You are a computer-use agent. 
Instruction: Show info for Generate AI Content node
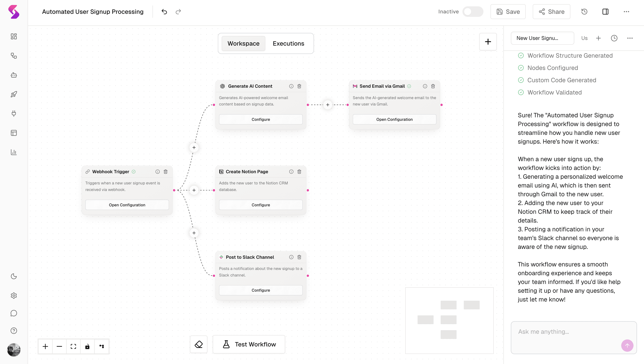click(291, 86)
